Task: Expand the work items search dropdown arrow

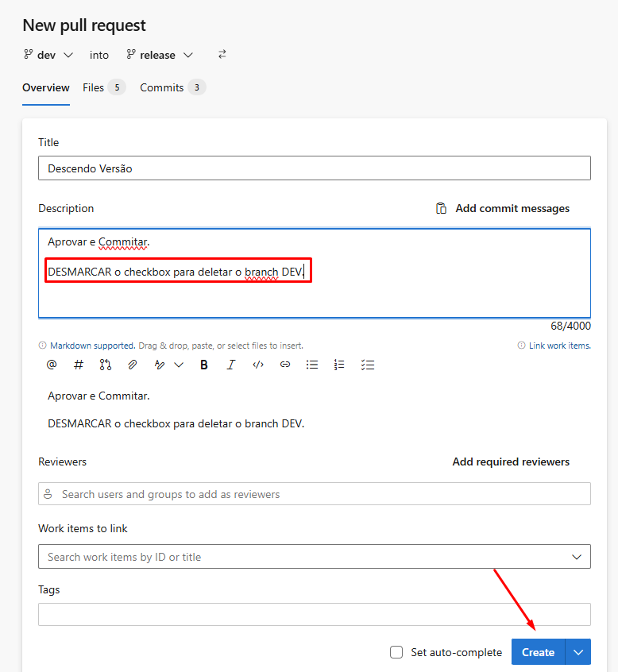Action: [577, 557]
